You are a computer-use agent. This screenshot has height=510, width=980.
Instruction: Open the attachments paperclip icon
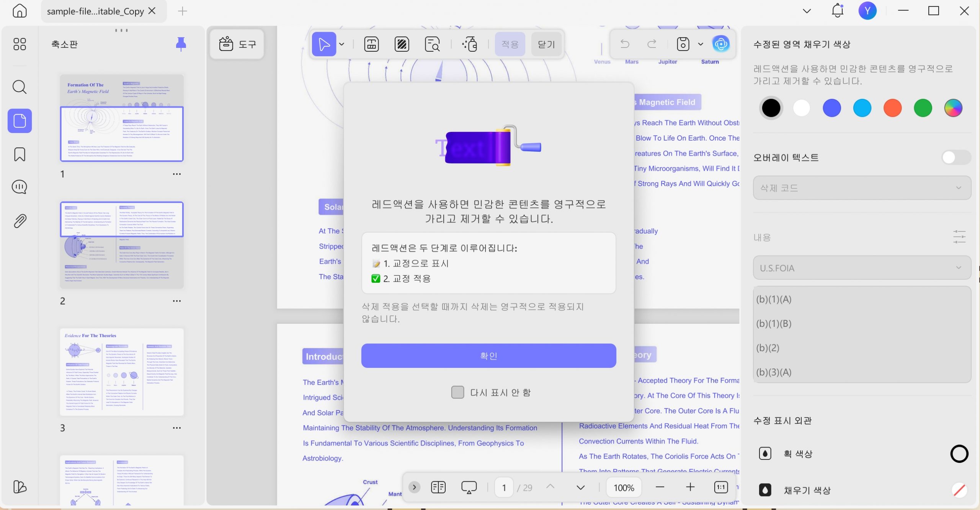20,221
